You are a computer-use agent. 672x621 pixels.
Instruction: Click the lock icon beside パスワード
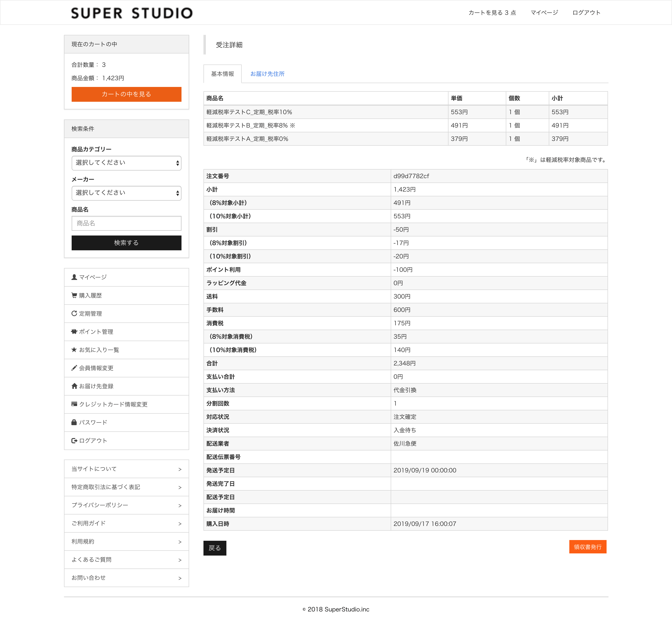pos(74,423)
